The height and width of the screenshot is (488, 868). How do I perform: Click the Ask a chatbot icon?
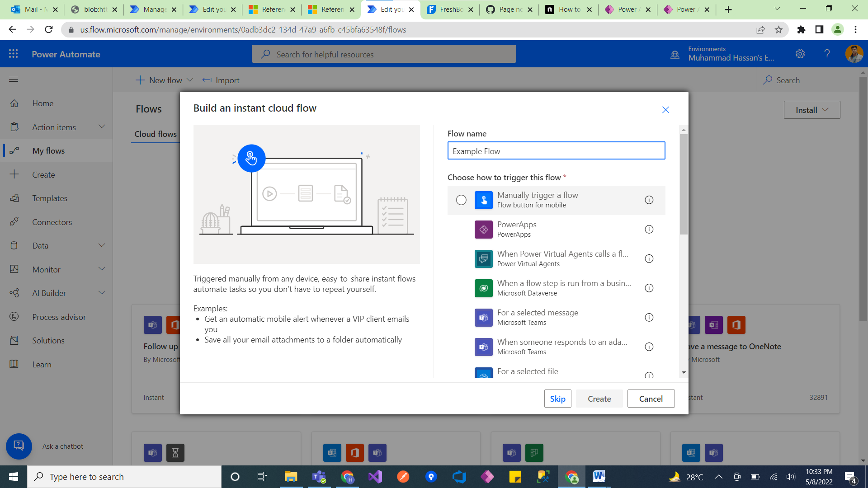click(x=19, y=446)
